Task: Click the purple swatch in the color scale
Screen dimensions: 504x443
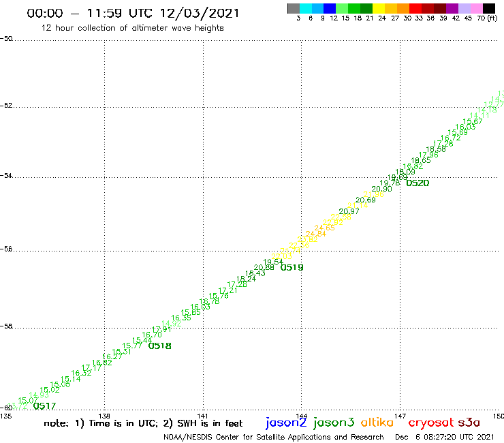Action: click(x=452, y=8)
